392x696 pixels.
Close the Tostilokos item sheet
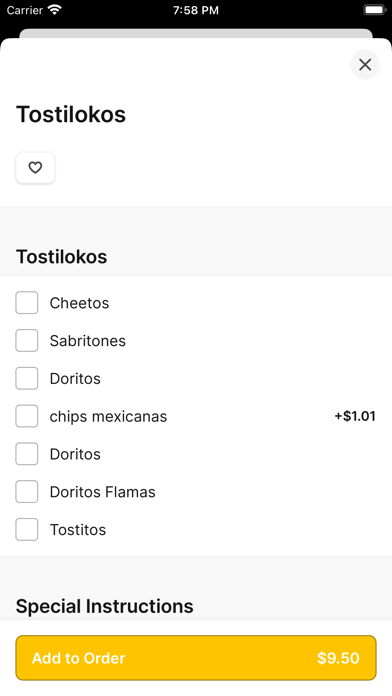365,65
